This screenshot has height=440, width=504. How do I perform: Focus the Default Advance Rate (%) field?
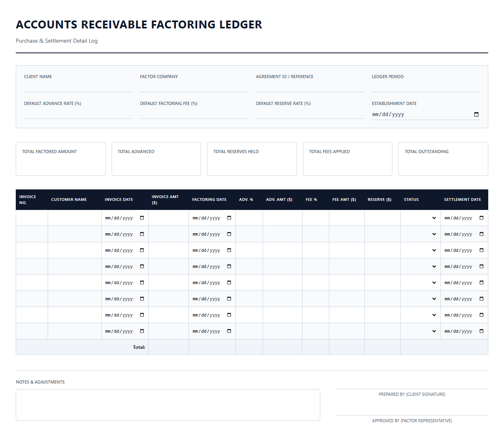pyautogui.click(x=78, y=114)
